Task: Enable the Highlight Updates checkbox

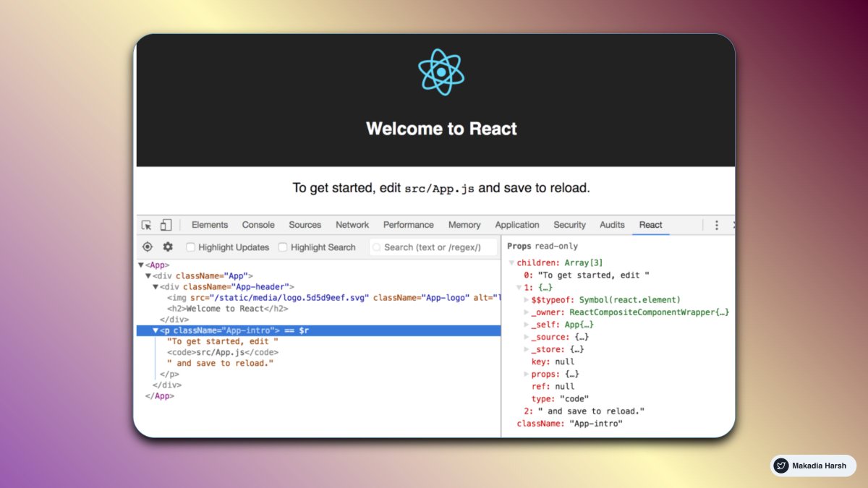Action: click(191, 247)
